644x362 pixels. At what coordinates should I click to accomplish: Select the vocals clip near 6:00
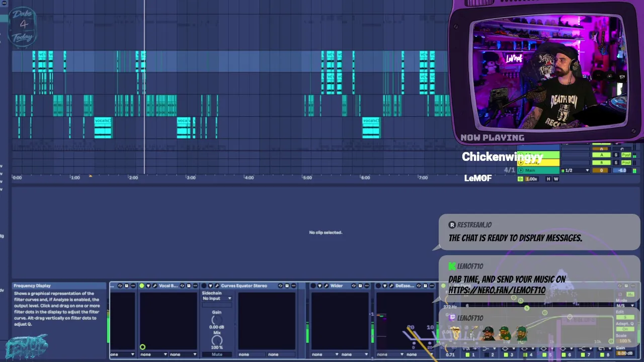point(371,128)
